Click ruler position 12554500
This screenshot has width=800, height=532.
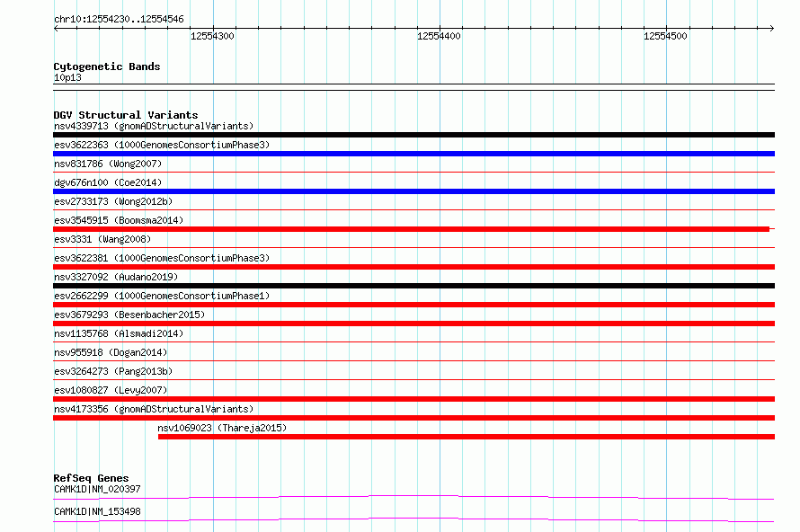665,36
